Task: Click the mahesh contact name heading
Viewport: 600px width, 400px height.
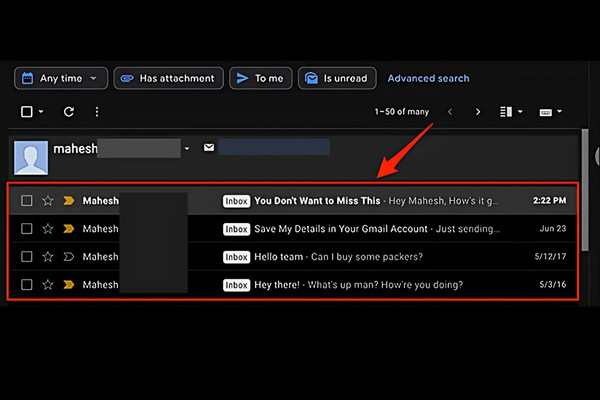Action: (75, 149)
